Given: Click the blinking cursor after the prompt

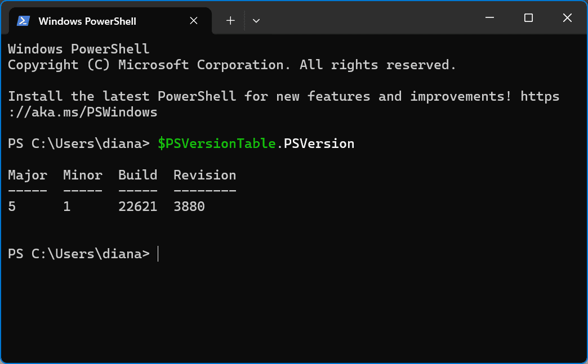Looking at the screenshot, I should (x=158, y=254).
